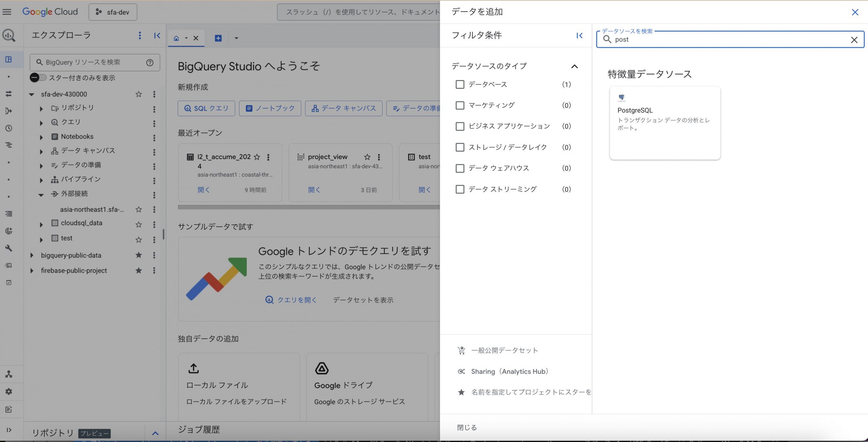Screen dimensions: 868x442
Task: Select the データ キャンバス tree item
Action: [x=88, y=151]
